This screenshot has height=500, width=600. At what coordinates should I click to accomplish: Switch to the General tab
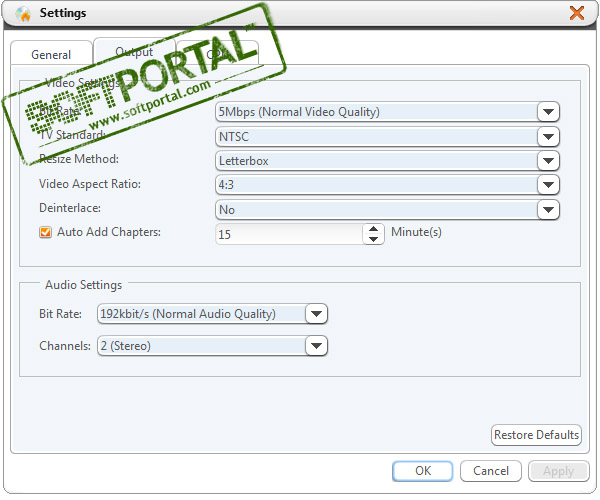pos(51,54)
